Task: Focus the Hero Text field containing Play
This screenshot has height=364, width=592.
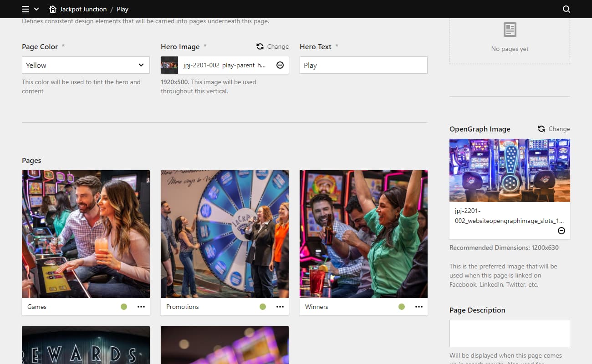Action: 363,65
